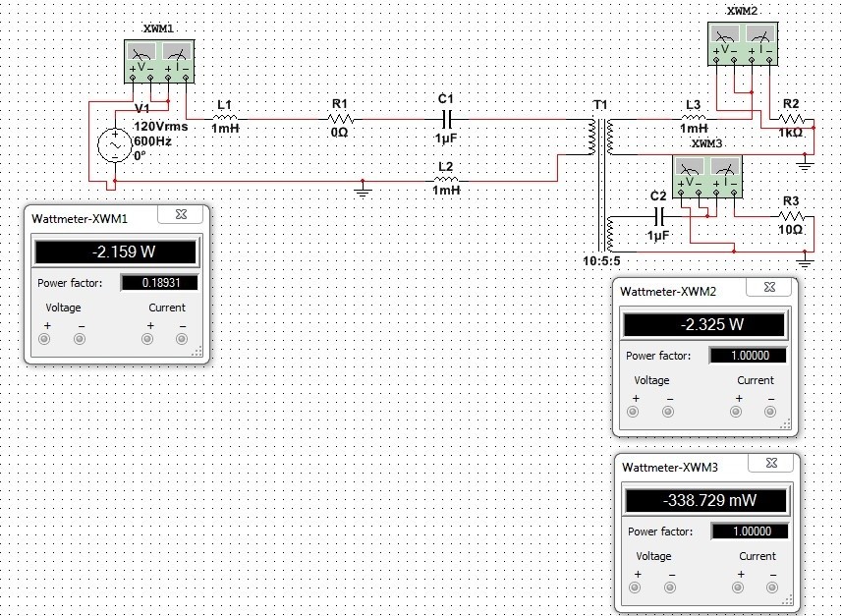Image resolution: width=842 pixels, height=616 pixels.
Task: Click the XWM3 reference label on schematic
Action: click(706, 144)
